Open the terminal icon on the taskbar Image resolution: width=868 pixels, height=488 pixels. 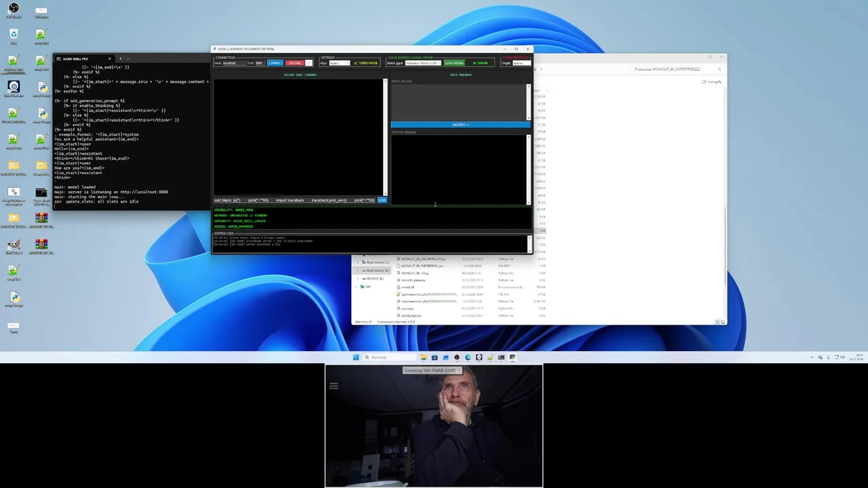(x=501, y=357)
